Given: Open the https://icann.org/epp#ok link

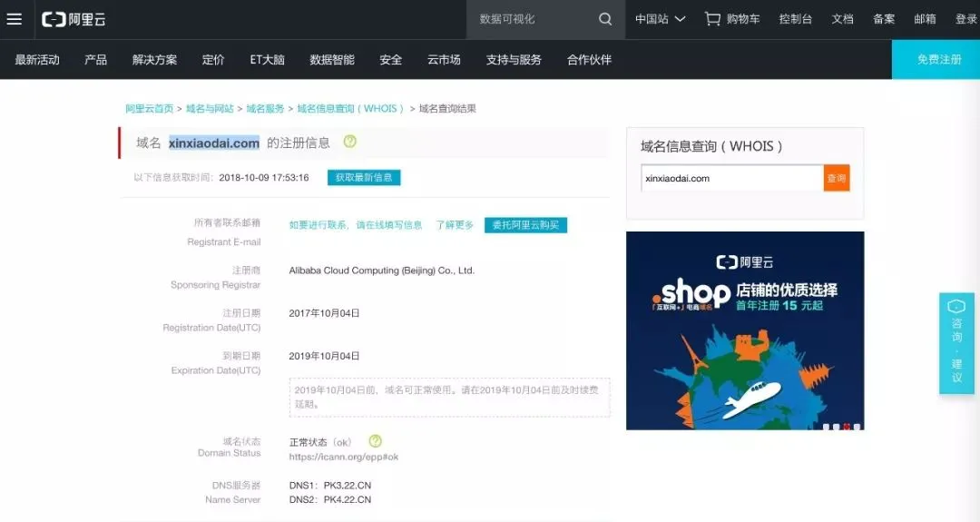Looking at the screenshot, I should coord(343,457).
